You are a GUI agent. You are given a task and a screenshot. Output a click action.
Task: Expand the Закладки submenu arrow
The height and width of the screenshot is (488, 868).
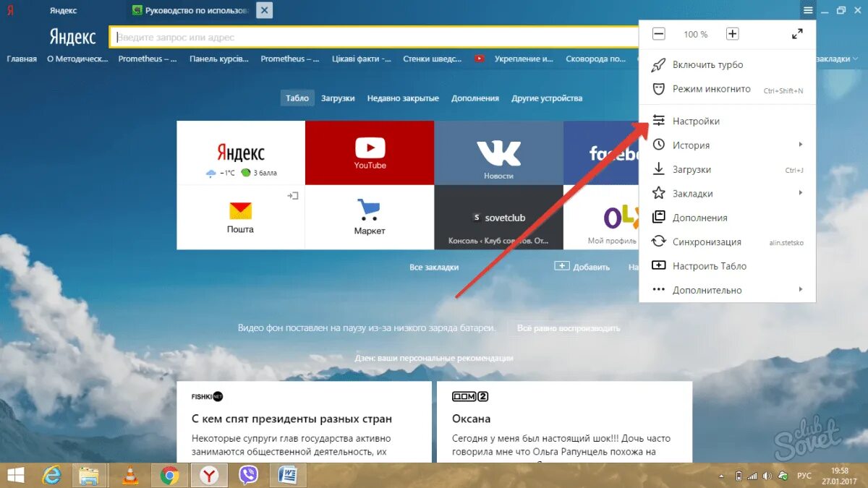[x=801, y=193]
